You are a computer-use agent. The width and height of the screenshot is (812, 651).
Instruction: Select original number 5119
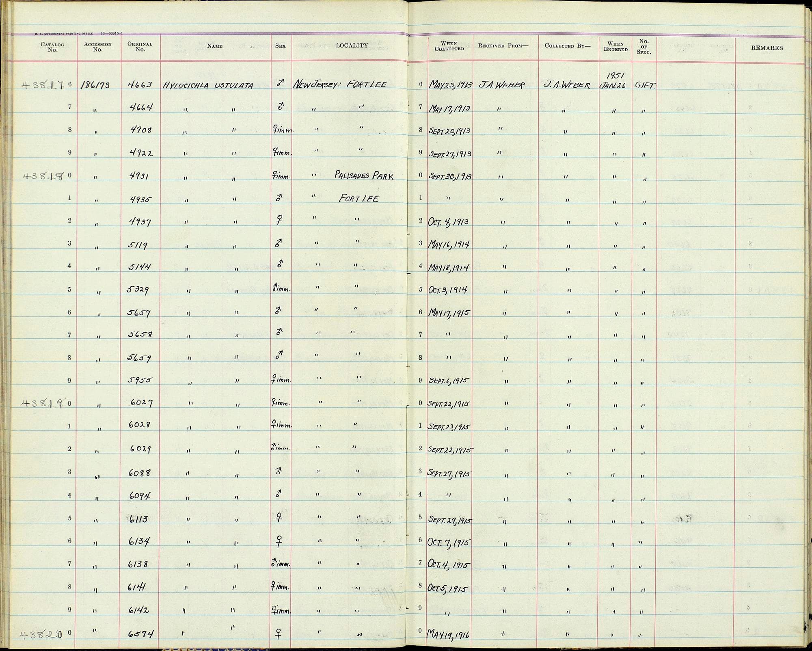(x=138, y=245)
